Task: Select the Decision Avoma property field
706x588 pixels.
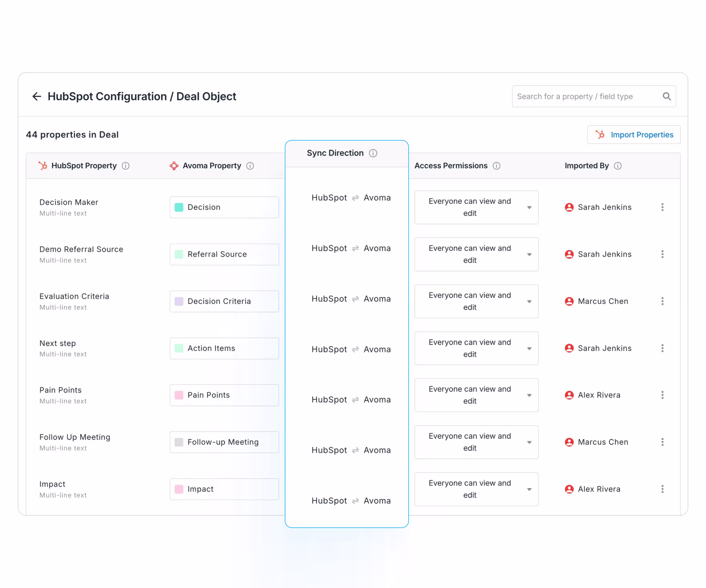Action: pyautogui.click(x=224, y=207)
